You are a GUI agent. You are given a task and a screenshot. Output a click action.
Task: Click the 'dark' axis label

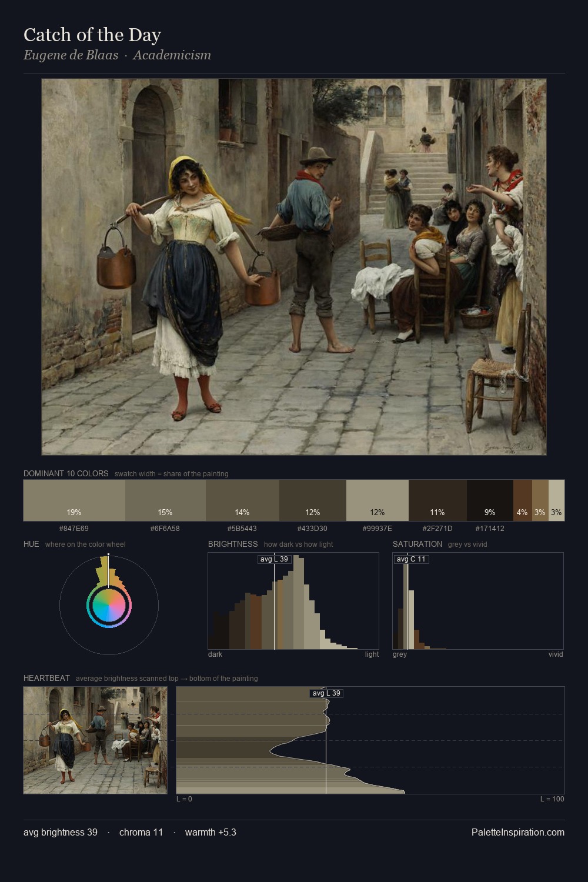(215, 654)
